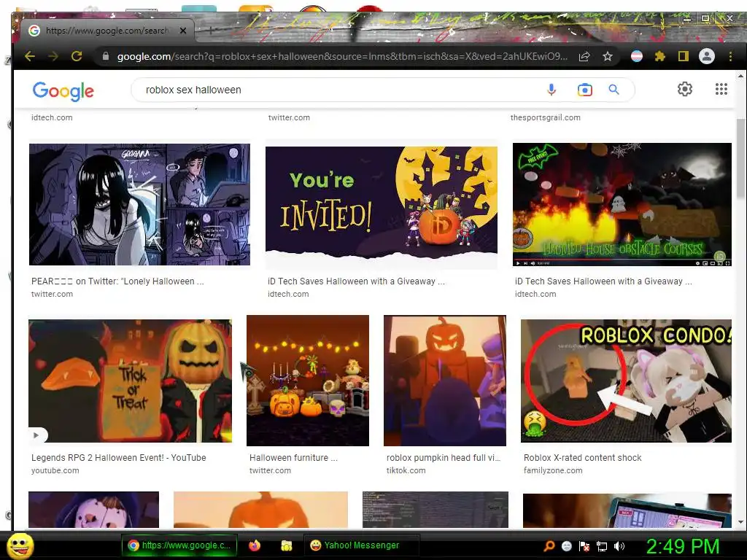Click the orange search tray icon
Image resolution: width=747 pixels, height=560 pixels.
[x=549, y=546]
